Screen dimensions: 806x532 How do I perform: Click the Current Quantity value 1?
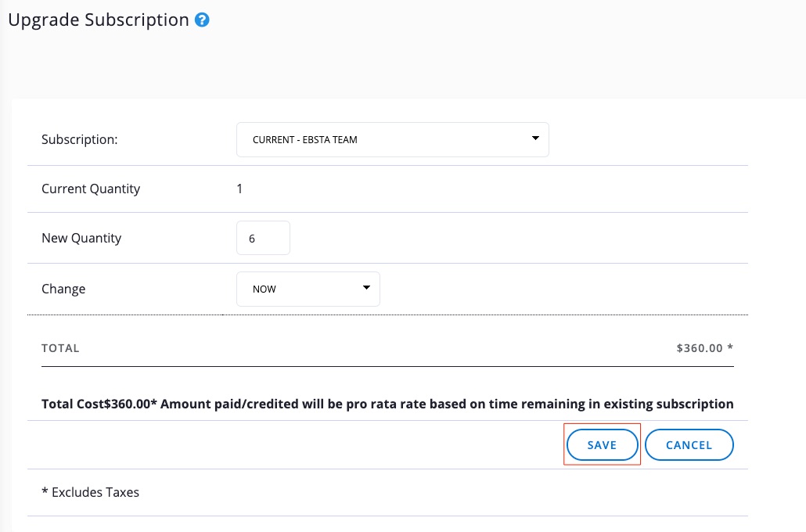239,189
